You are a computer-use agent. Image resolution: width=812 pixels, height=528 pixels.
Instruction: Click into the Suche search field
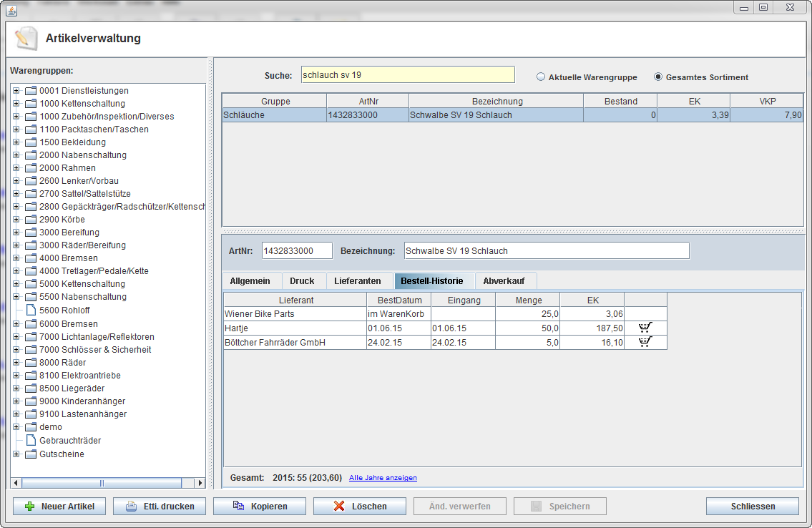click(407, 74)
